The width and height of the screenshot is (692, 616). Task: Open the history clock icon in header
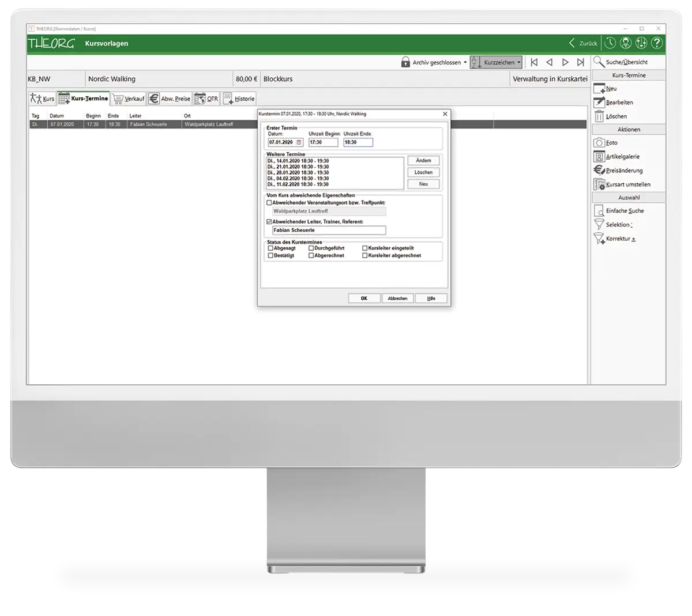610,43
